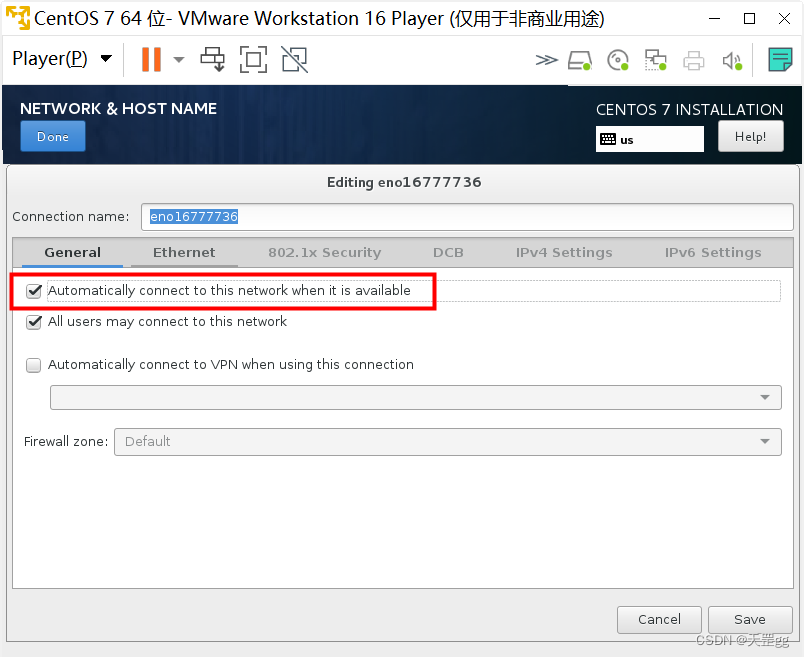The width and height of the screenshot is (804, 657).
Task: Open the VPN selection dropdown
Action: [416, 397]
